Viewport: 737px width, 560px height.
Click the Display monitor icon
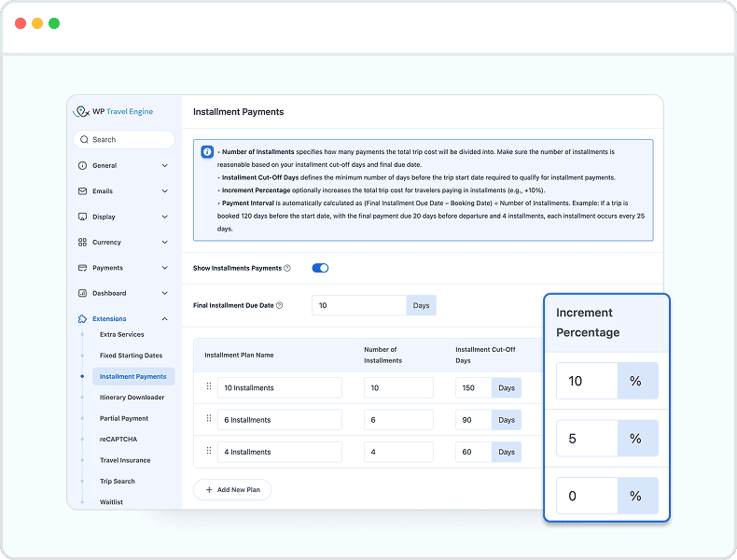pyautogui.click(x=82, y=217)
